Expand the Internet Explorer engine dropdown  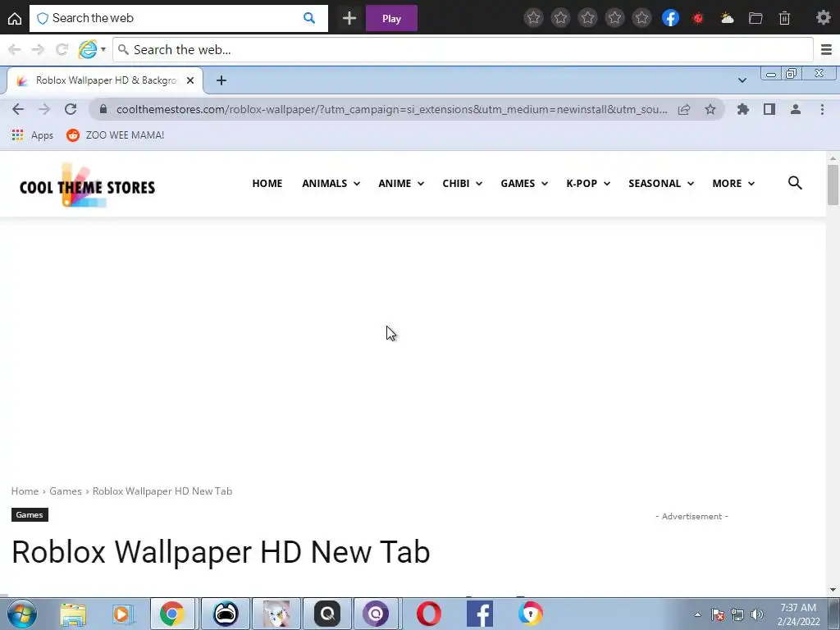pyautogui.click(x=103, y=50)
